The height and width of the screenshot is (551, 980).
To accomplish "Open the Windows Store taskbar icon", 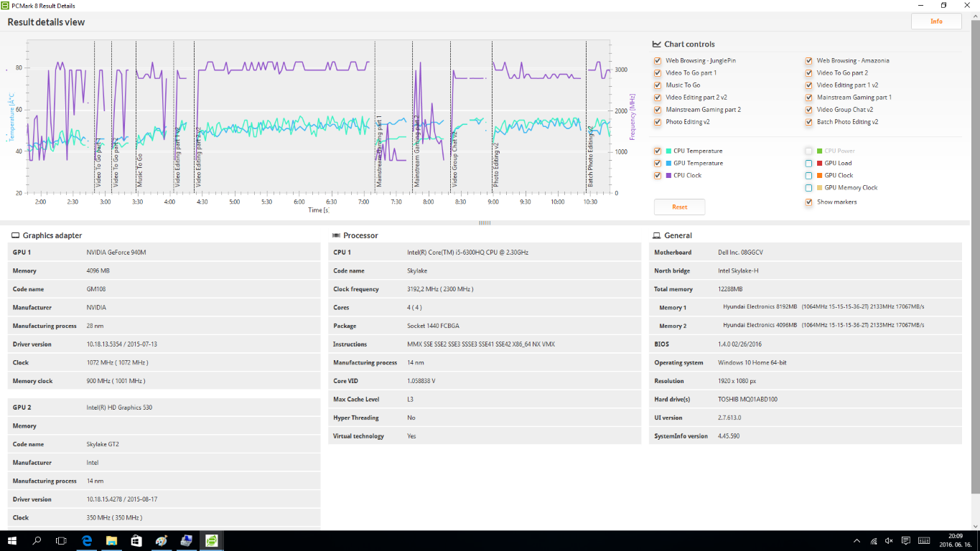I will [136, 540].
